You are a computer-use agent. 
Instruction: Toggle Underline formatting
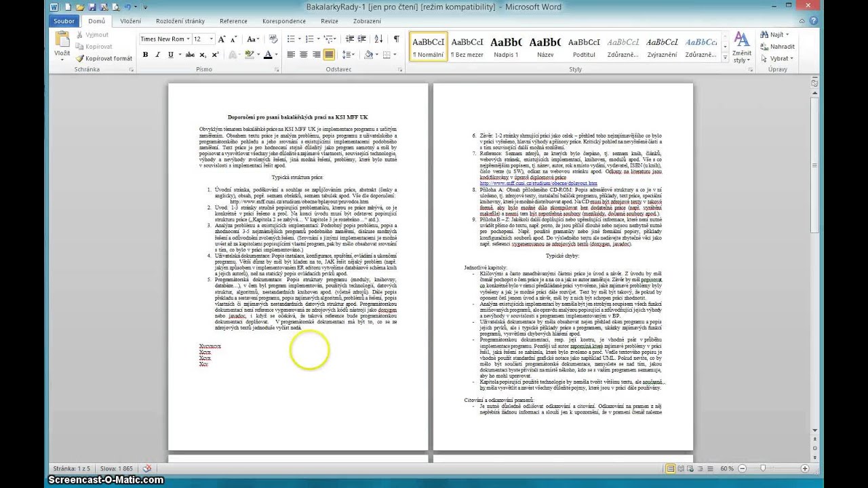point(171,55)
